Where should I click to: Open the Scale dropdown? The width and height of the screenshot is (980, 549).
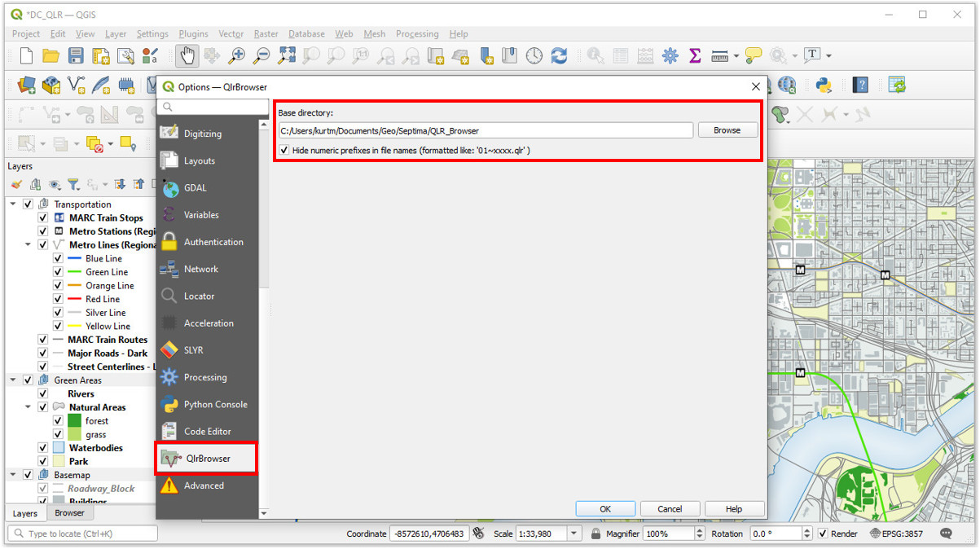574,534
